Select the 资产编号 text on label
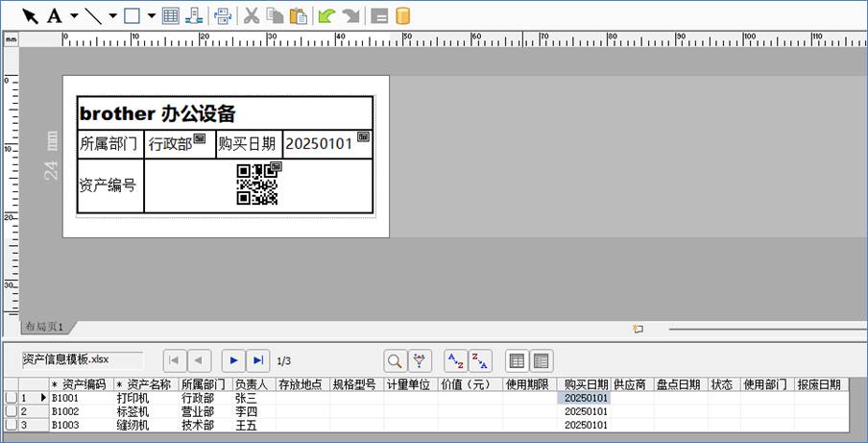Screen dimensions: 868x443 click(x=108, y=185)
